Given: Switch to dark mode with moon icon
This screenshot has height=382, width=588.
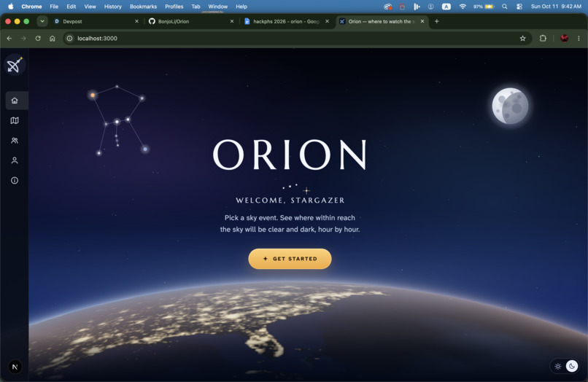Looking at the screenshot, I should [572, 366].
